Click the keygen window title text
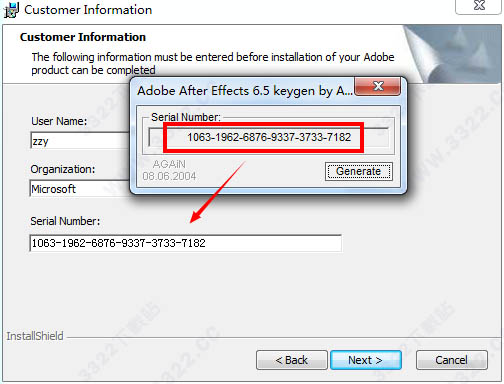This screenshot has height=384, width=504. [x=245, y=91]
